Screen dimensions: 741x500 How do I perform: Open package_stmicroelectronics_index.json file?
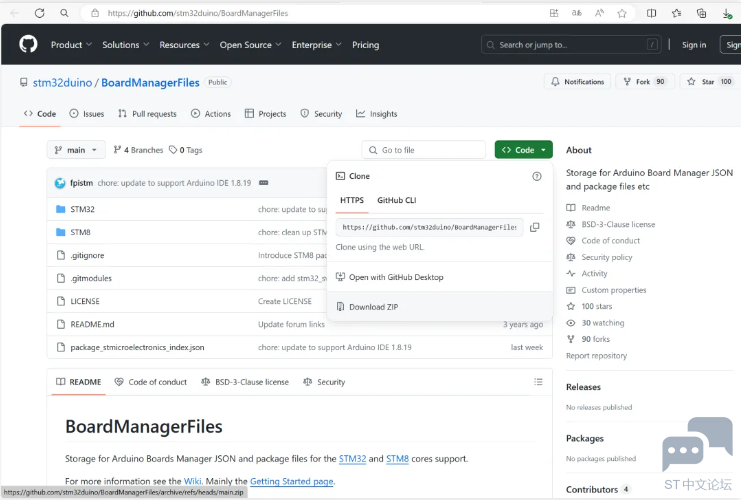point(138,347)
